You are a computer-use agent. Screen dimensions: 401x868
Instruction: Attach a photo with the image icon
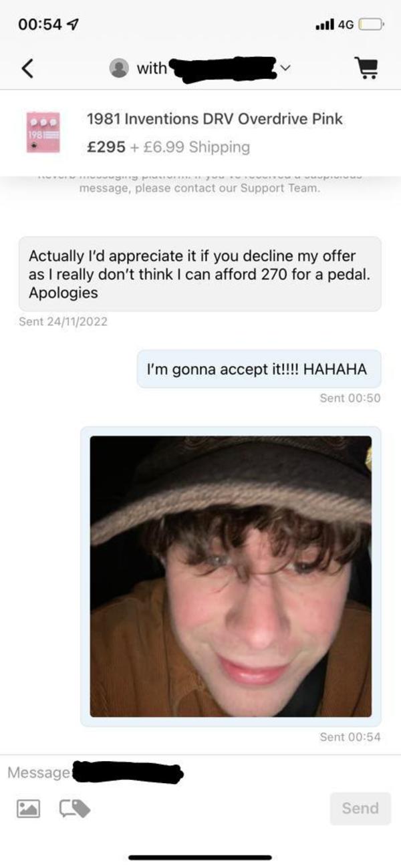pos(28,809)
